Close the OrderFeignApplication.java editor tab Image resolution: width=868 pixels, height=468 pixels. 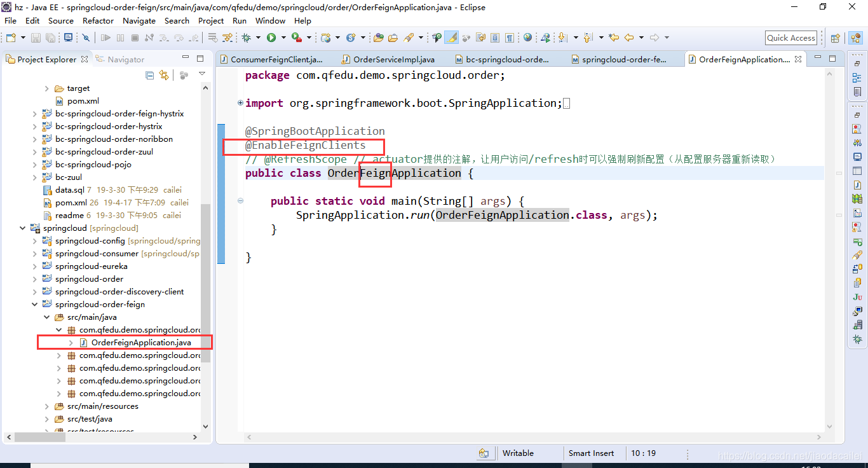pyautogui.click(x=798, y=59)
